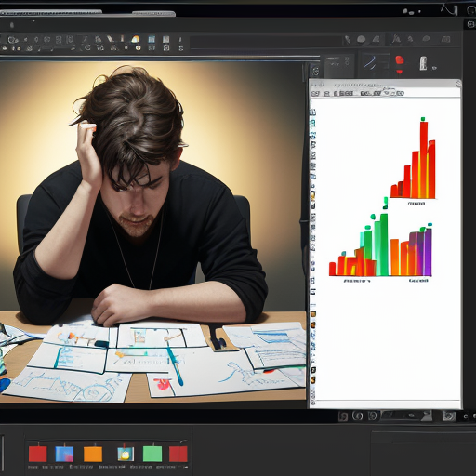Switch to the second document tab at top
The image size is (476, 476).
(153, 14)
